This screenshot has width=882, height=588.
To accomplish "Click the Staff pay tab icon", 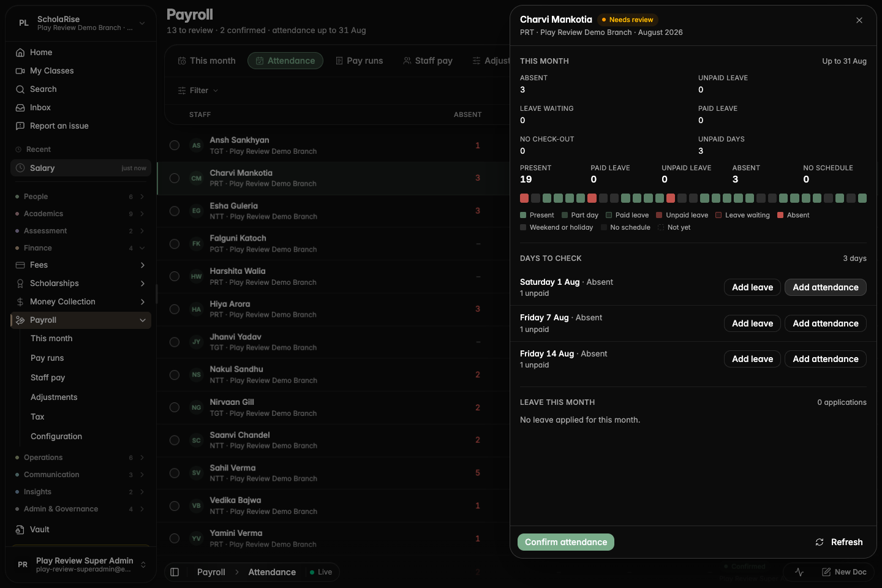I will pos(407,61).
